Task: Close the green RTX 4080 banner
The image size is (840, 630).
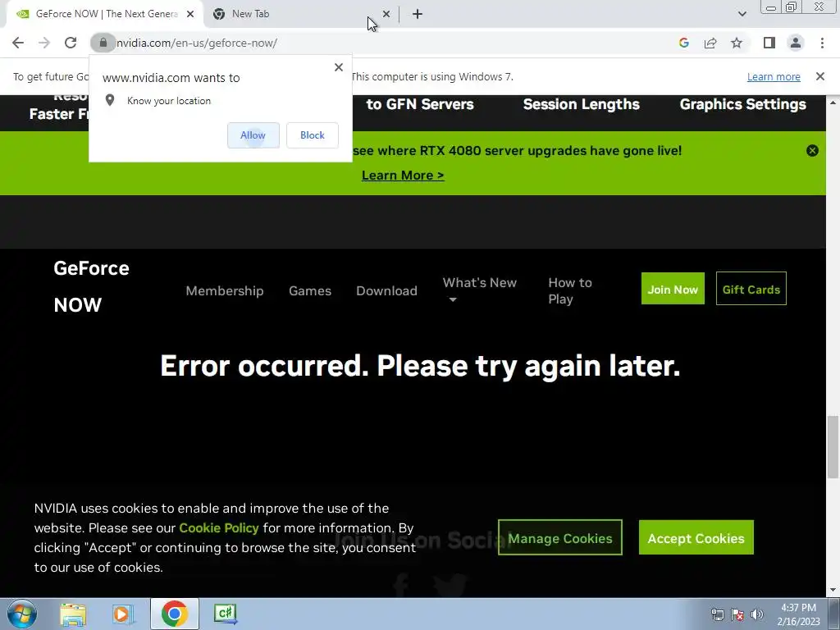Action: click(x=812, y=151)
